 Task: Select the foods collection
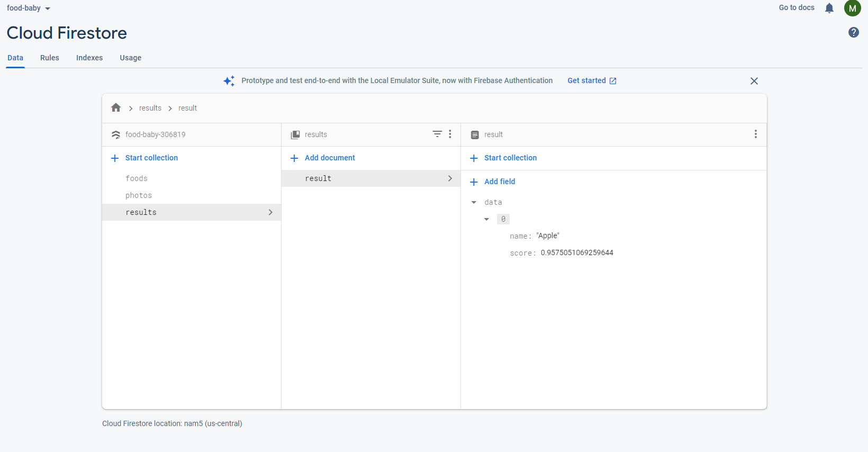tap(137, 178)
